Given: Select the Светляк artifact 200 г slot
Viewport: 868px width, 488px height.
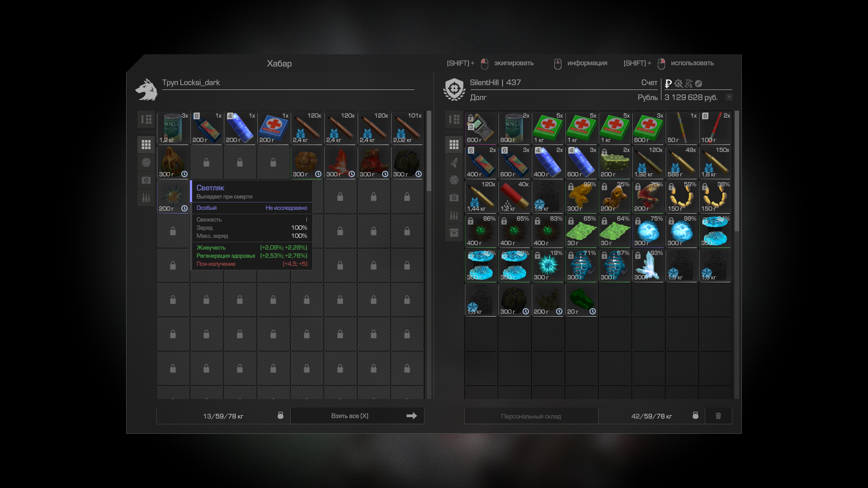Looking at the screenshot, I should coord(173,197).
